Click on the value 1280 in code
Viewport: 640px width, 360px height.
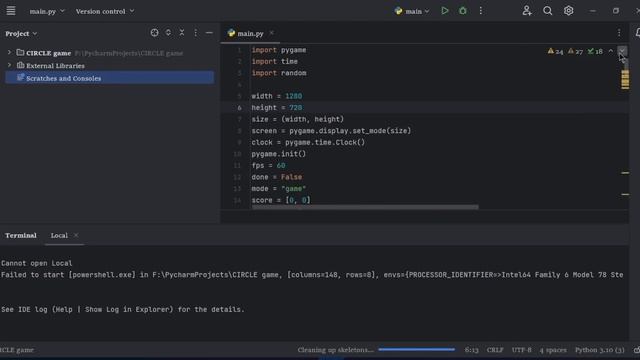(293, 96)
